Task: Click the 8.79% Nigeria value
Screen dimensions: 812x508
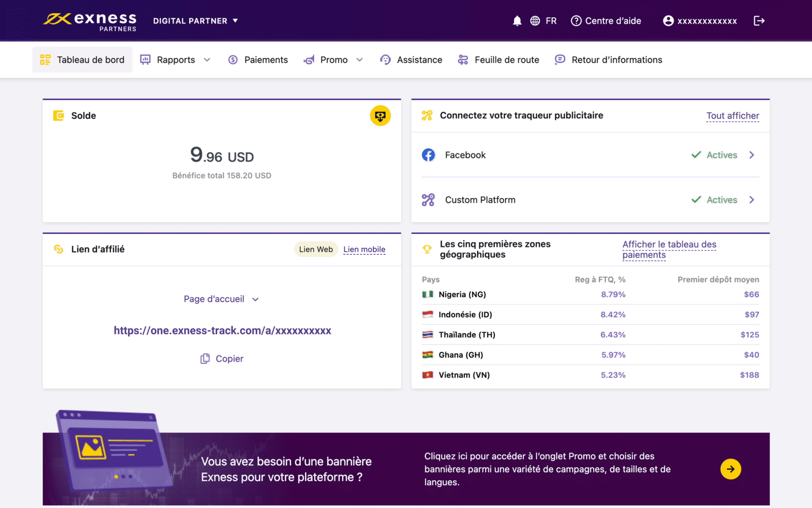Action: point(613,295)
